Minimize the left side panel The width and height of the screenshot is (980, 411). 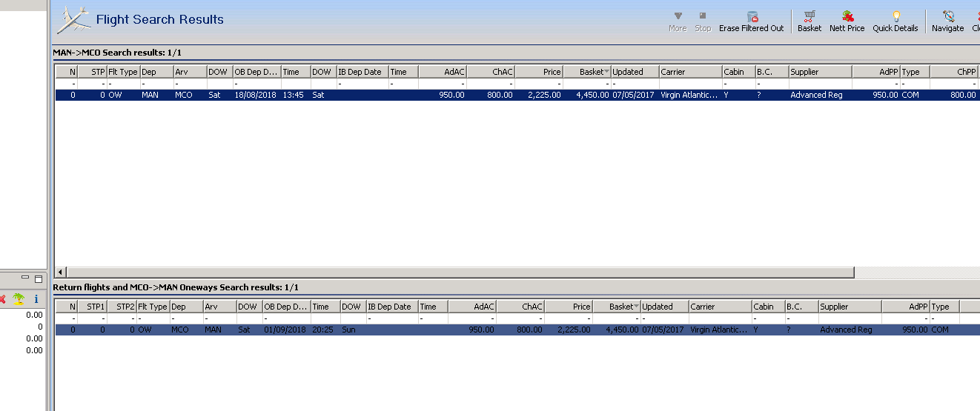click(25, 278)
